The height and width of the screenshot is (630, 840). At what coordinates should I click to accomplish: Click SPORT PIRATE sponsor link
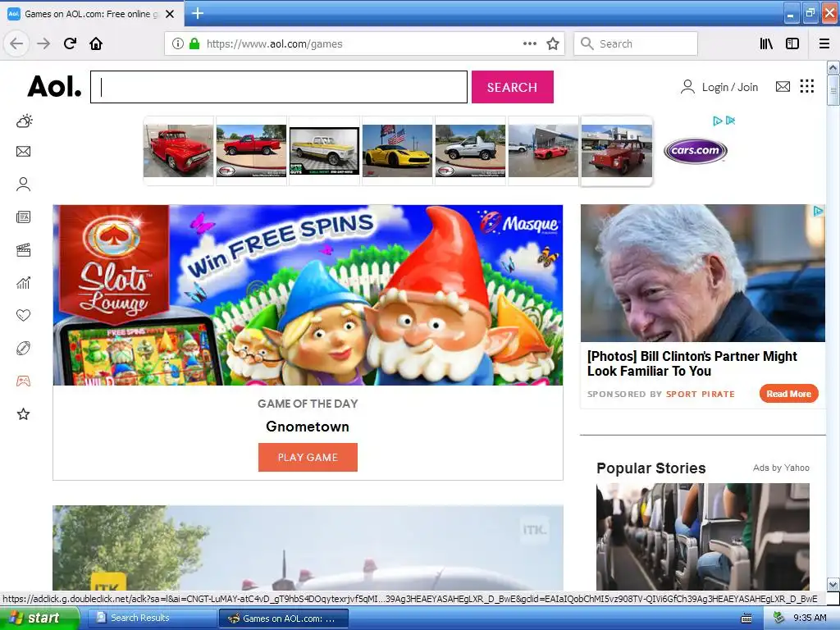(701, 394)
